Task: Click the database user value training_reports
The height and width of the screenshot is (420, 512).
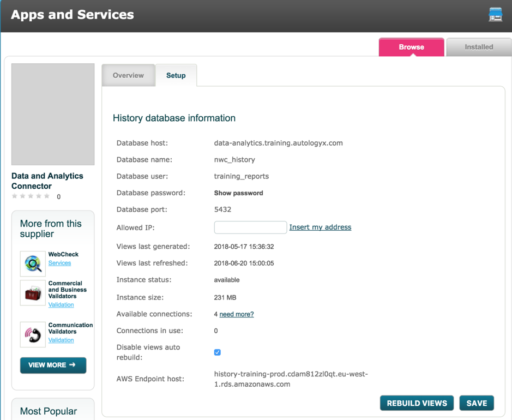Action: (242, 176)
